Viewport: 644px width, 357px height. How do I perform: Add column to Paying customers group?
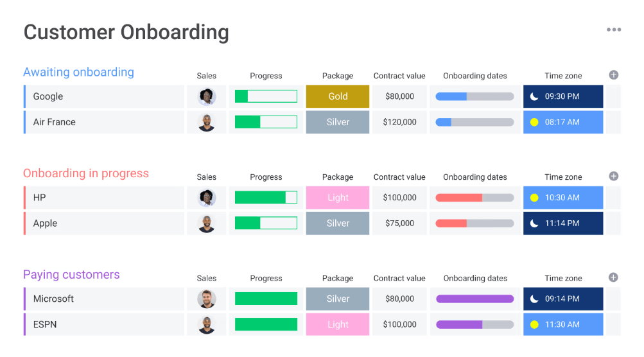613,277
